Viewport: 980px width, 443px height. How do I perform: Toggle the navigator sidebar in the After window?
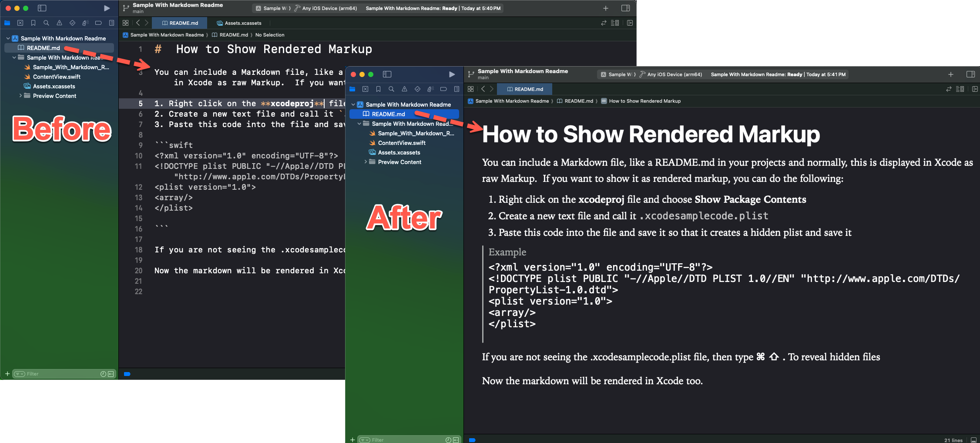coord(387,74)
